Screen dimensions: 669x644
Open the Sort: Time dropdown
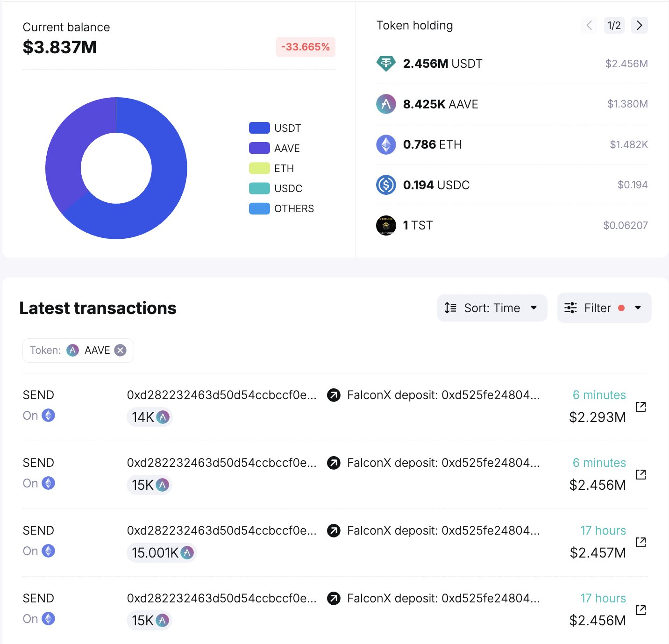[x=492, y=308]
